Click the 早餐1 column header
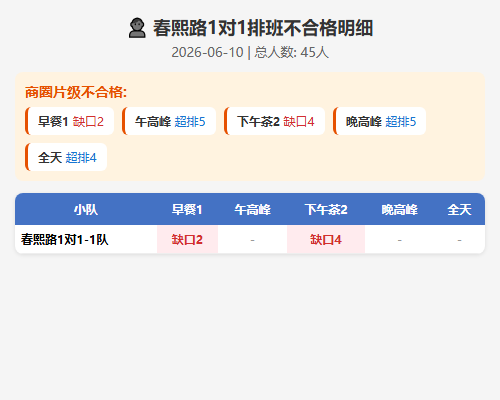 (187, 210)
